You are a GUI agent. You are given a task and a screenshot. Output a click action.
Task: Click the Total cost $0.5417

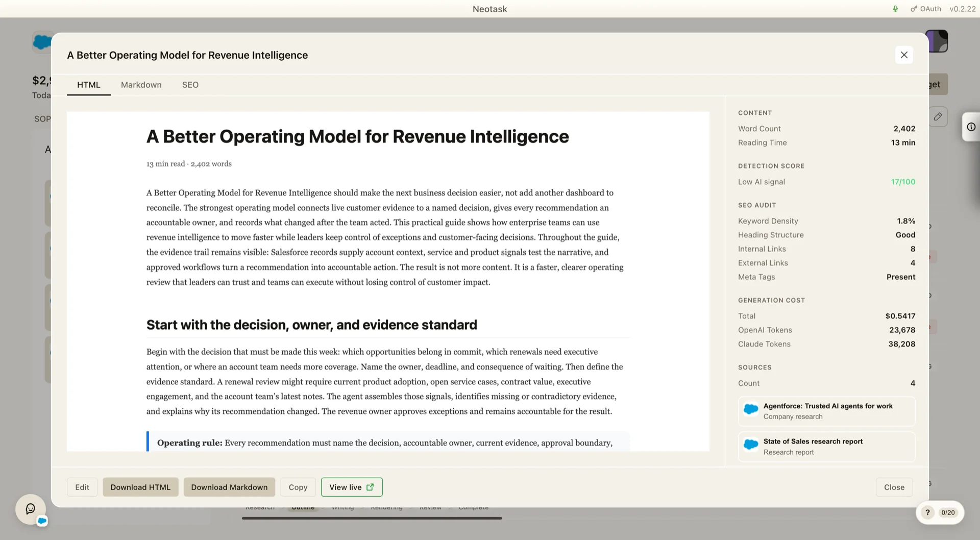[900, 316]
